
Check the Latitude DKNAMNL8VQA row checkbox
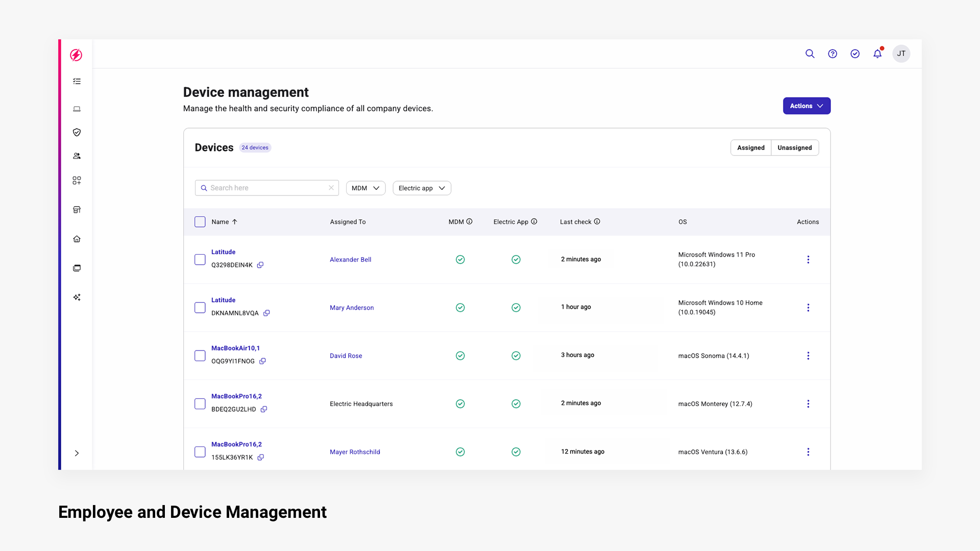(200, 308)
